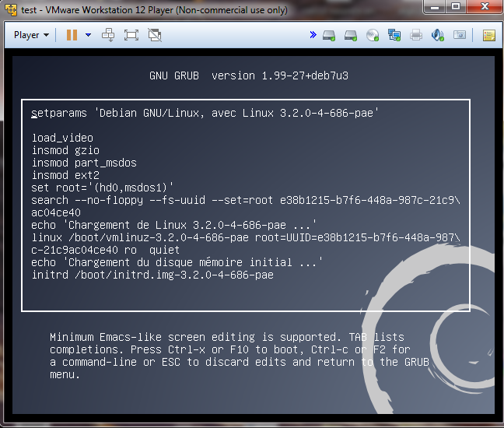Click the VMware icon in title bar

[10, 10]
